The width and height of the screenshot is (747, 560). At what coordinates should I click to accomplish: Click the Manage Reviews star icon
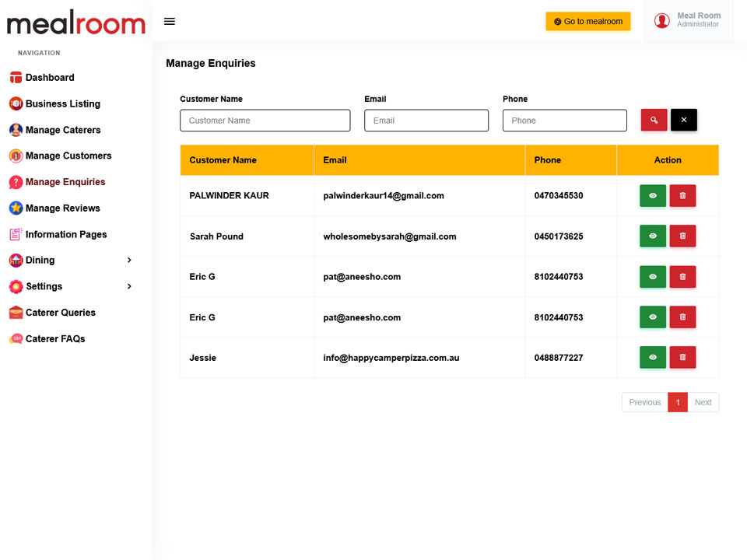(16, 208)
